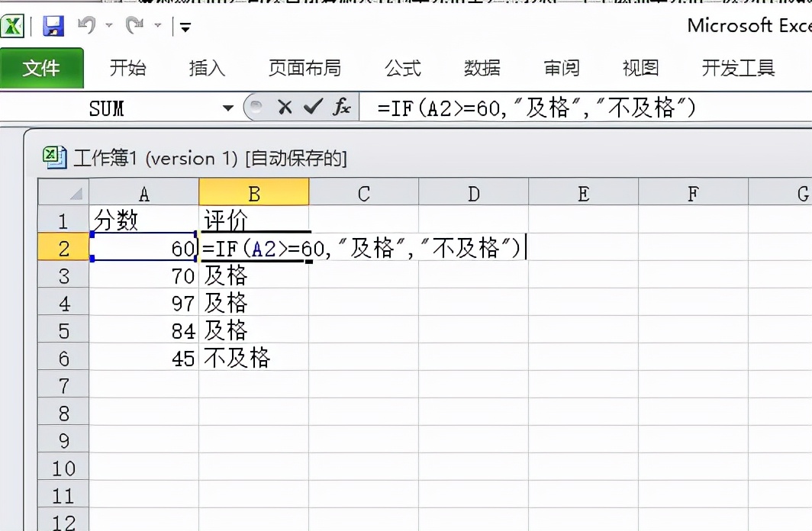The image size is (812, 531).
Task: Click cell B3 showing 及格
Action: [x=253, y=276]
